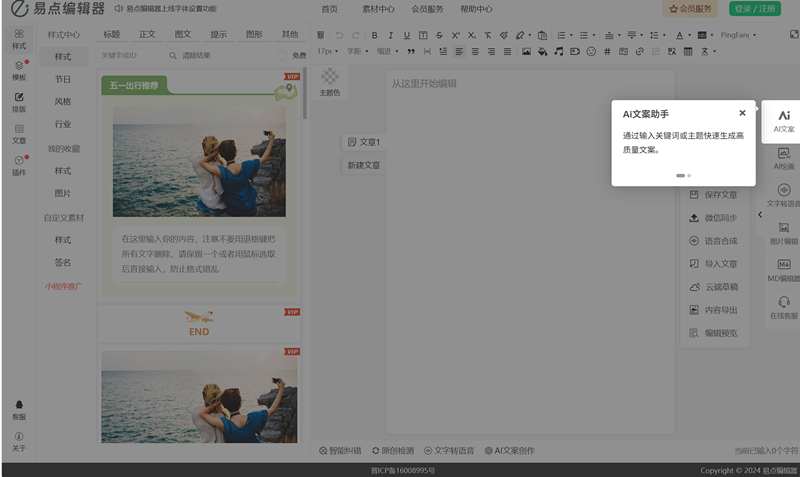Open 在线客服 support chat
Image resolution: width=800 pixels, height=477 pixels.
[x=784, y=308]
